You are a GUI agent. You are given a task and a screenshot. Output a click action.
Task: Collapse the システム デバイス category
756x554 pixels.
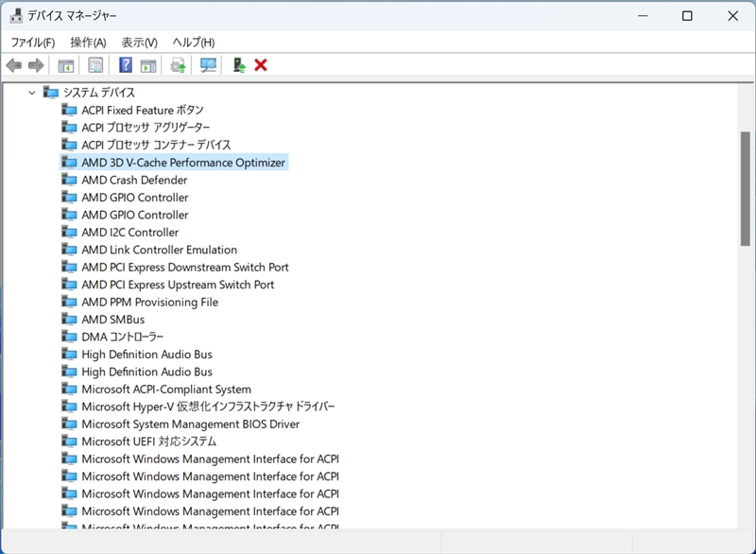[x=32, y=93]
